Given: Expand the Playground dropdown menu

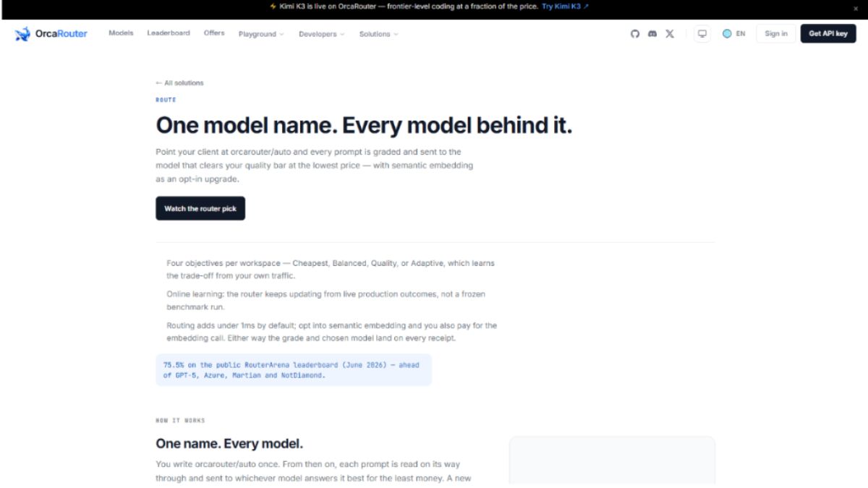Looking at the screenshot, I should [x=261, y=34].
